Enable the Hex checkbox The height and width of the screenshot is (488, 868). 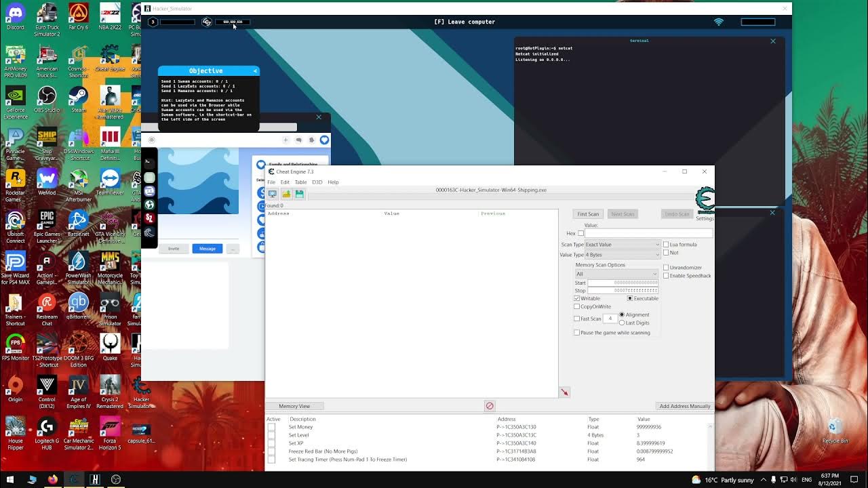pos(580,233)
